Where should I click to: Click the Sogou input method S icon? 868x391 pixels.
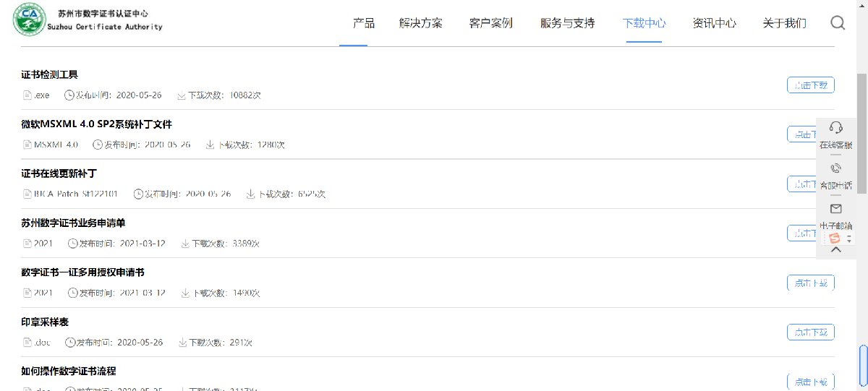click(835, 239)
